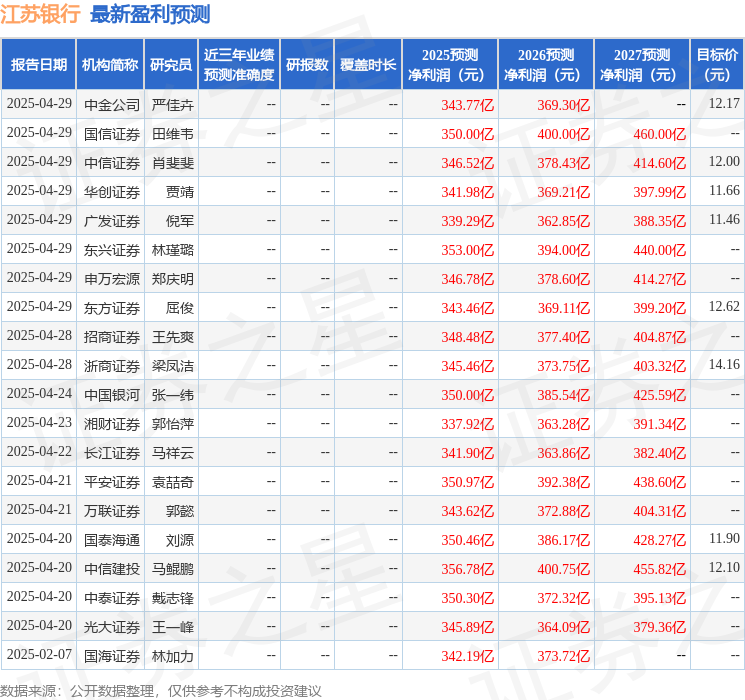Screen dimensions: 745x700
Task: Click researcher 林瑾璐
Action: [173, 250]
